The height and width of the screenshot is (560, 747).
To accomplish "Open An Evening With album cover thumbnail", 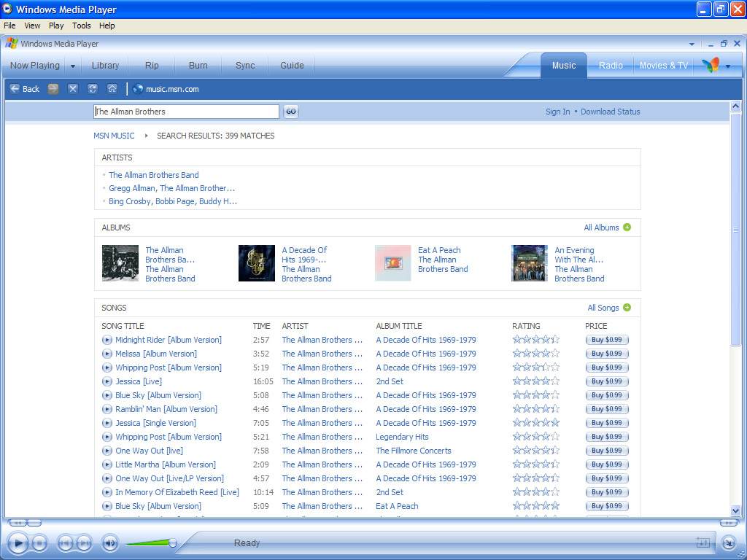I will 530,263.
